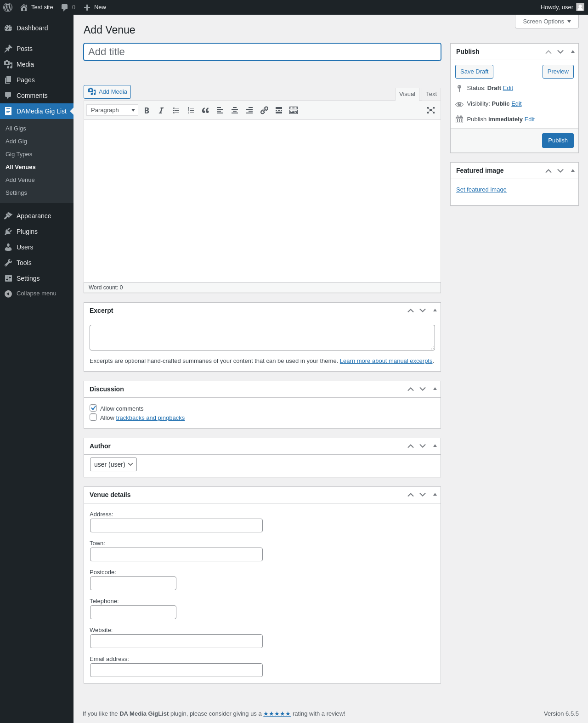Open the Paragraph format dropdown
Screen dimensions: 588x723
[x=113, y=110]
